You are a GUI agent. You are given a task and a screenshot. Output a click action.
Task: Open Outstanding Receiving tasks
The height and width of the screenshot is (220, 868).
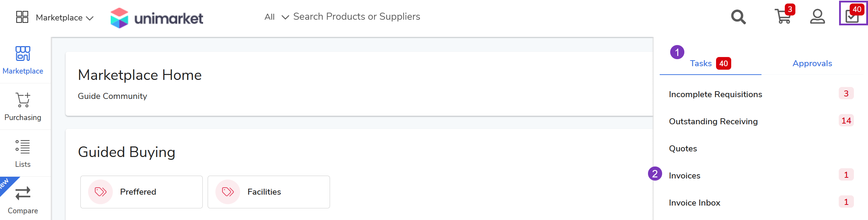coord(713,121)
